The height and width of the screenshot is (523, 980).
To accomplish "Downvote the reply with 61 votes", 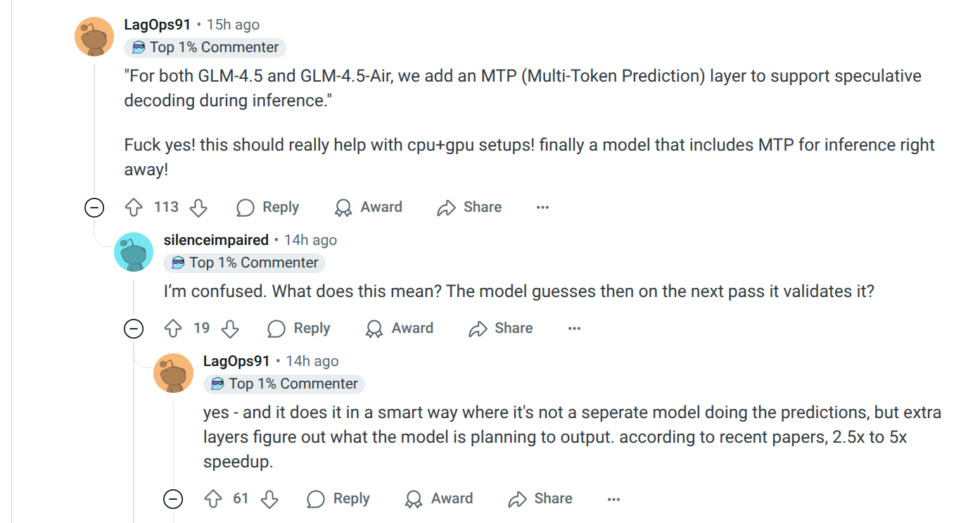I will (x=269, y=499).
